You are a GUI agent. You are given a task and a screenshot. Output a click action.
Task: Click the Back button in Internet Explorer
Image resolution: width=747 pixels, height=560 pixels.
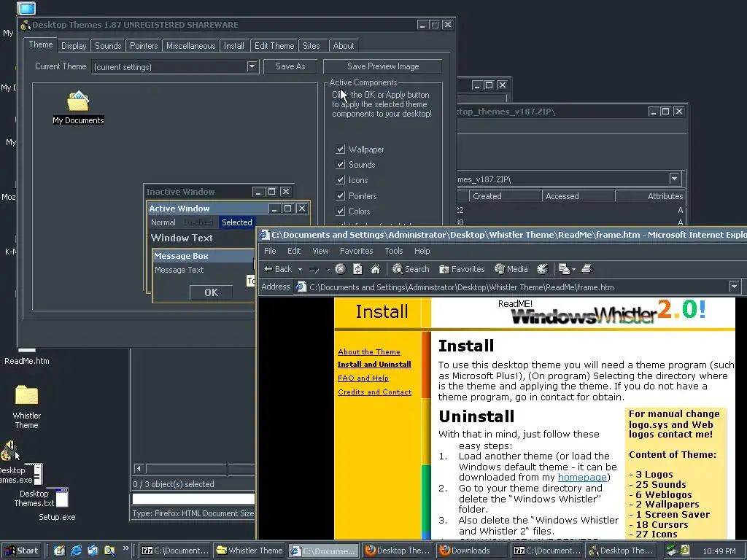click(x=278, y=269)
